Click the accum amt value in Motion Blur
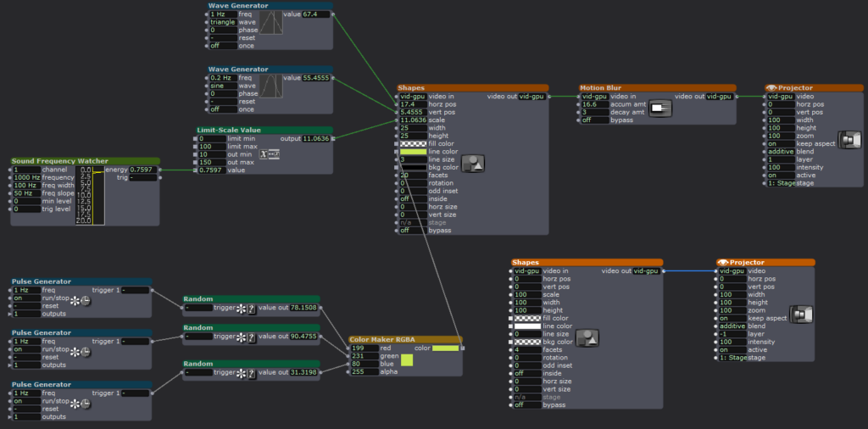This screenshot has height=429, width=868. [x=593, y=104]
